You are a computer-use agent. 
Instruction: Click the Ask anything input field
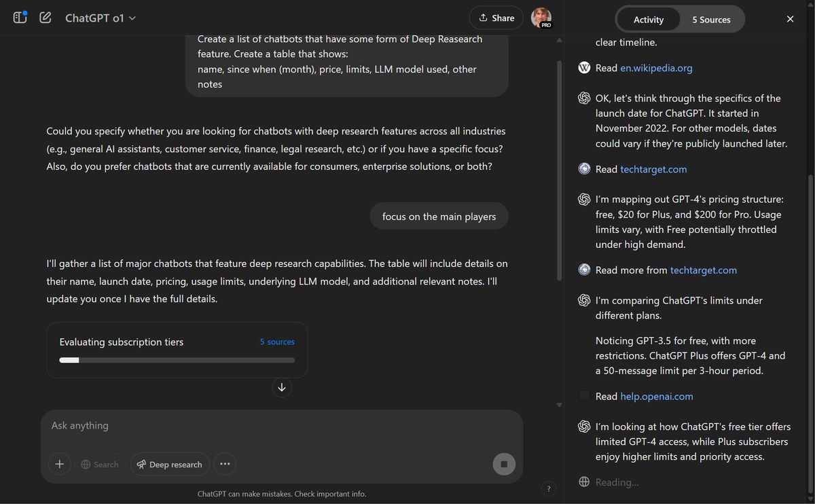282,426
